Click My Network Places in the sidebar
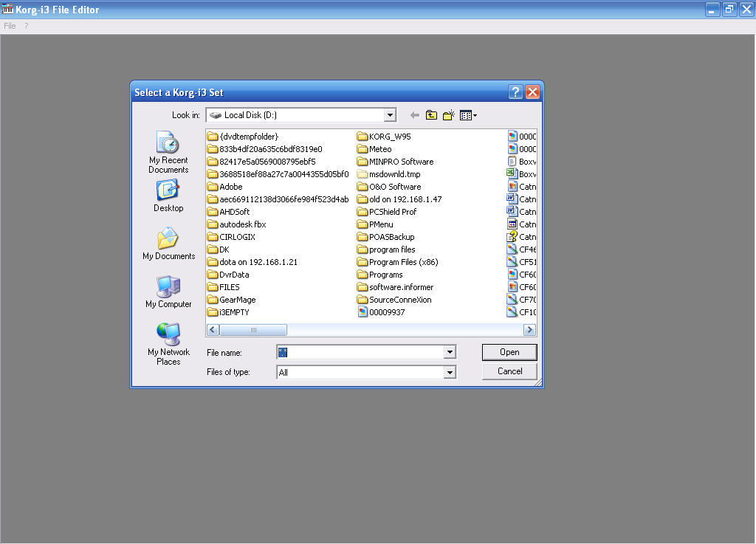Screen dimensions: 756x544 pos(168,340)
